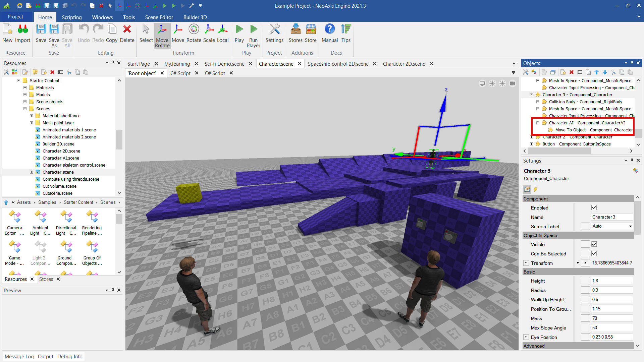Viewport: 644px width, 362px height.
Task: Toggle the Can Be Selected checkbox
Action: tap(594, 254)
